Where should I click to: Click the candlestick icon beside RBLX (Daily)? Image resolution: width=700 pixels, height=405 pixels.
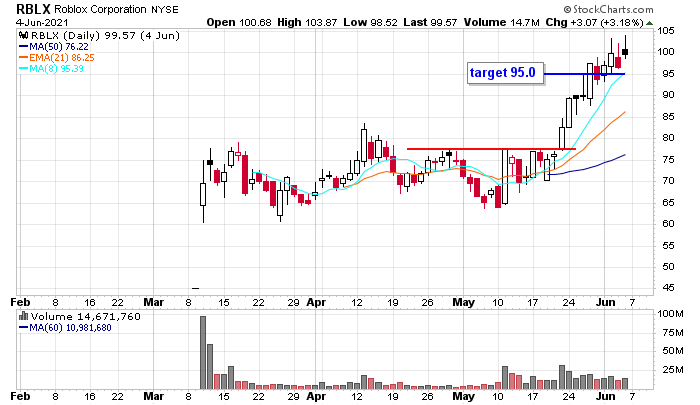tap(24, 35)
